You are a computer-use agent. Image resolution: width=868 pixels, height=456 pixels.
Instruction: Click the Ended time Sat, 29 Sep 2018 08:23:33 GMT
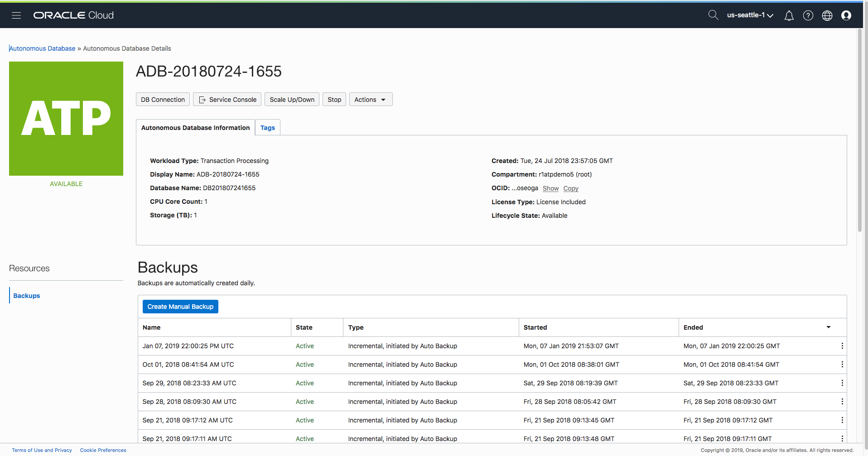731,383
